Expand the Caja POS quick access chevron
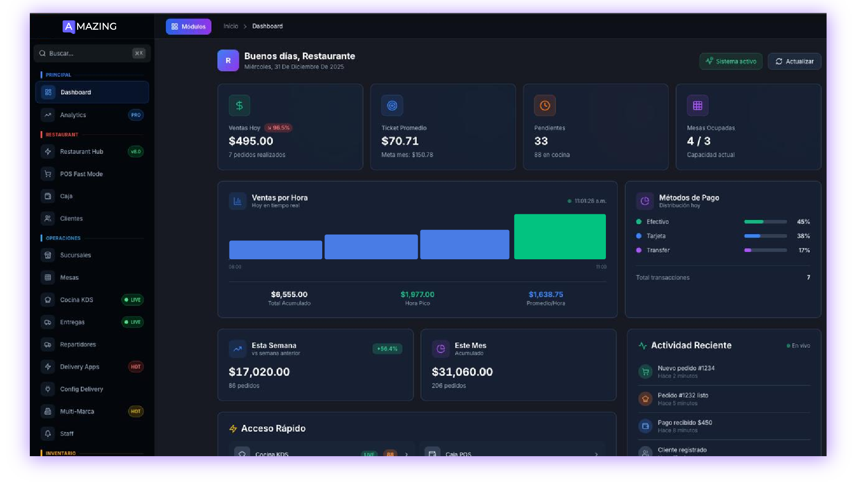The image size is (868, 486). (x=596, y=454)
